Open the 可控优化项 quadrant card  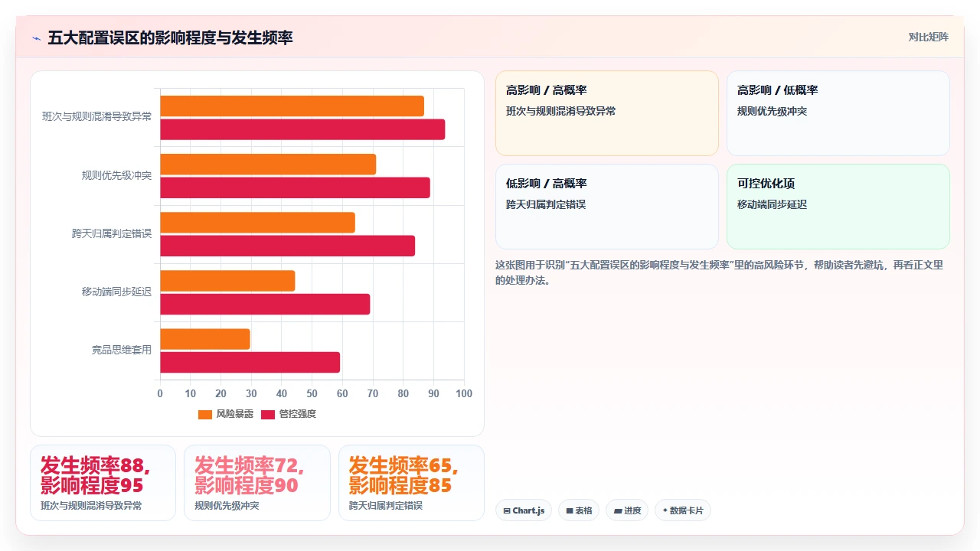tap(838, 207)
